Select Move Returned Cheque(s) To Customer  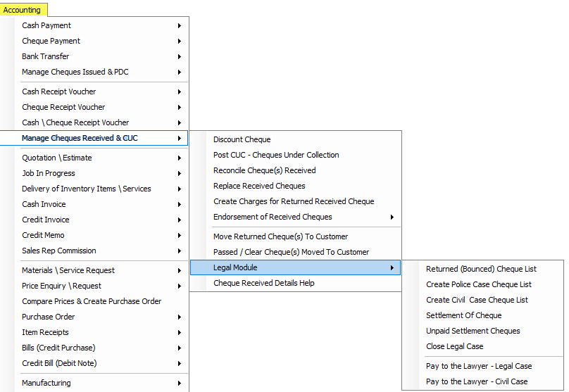295,236
